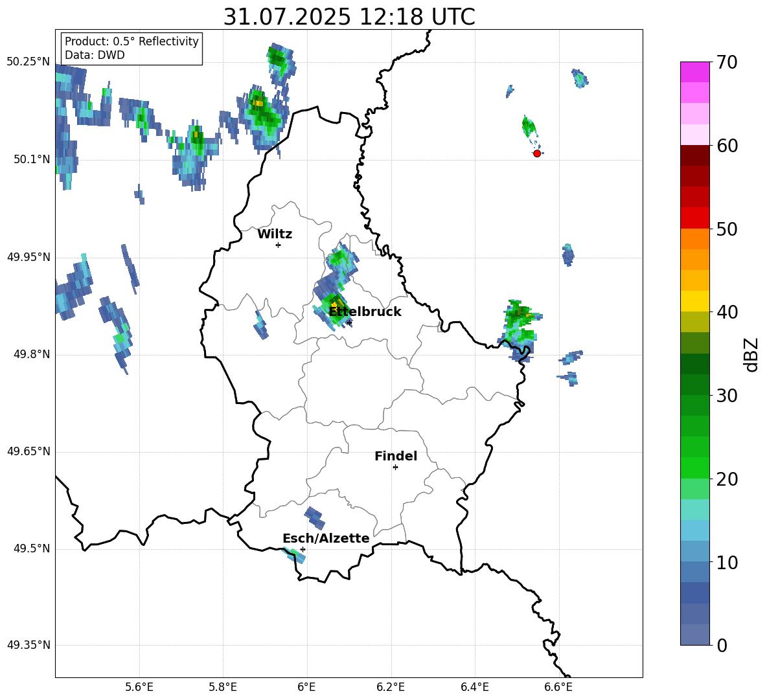Click the yellow colorbar segment at 40
The height and width of the screenshot is (700, 767).
click(x=694, y=301)
